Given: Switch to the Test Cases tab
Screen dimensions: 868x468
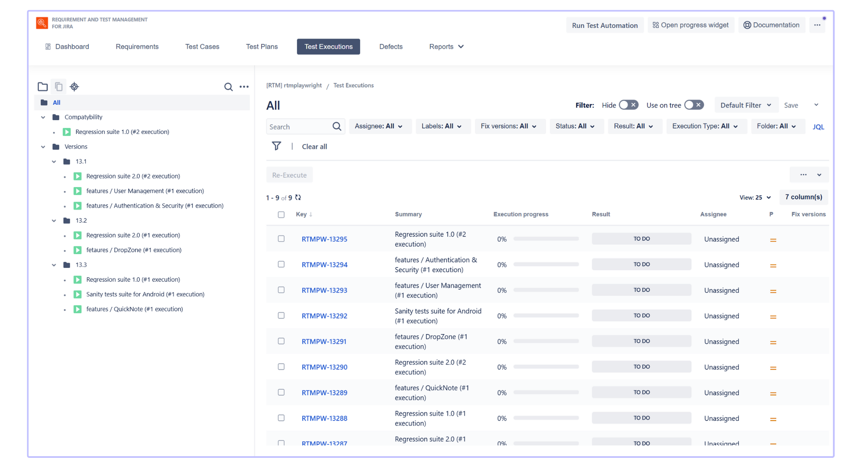Looking at the screenshot, I should pos(202,47).
